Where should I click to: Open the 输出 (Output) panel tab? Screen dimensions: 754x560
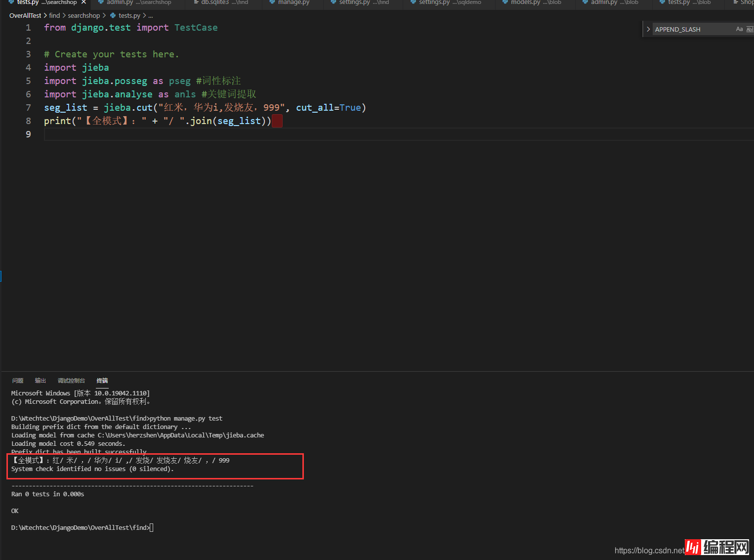pyautogui.click(x=41, y=381)
